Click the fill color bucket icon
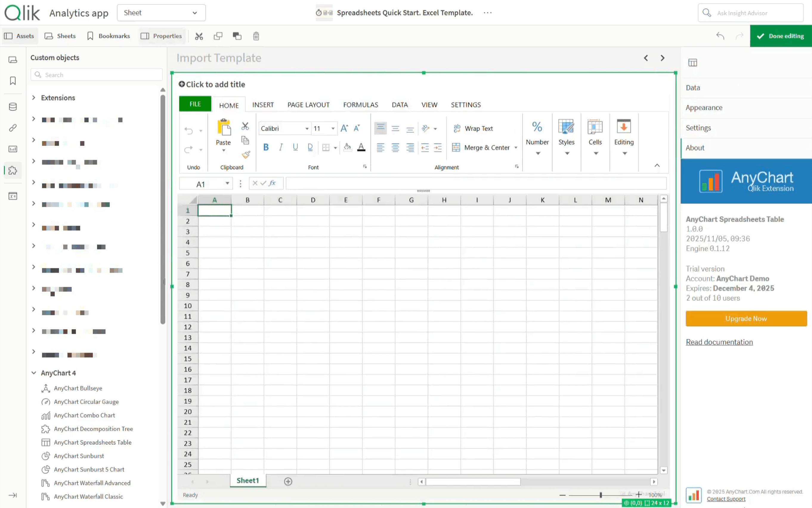Image resolution: width=812 pixels, height=508 pixels. coord(347,147)
